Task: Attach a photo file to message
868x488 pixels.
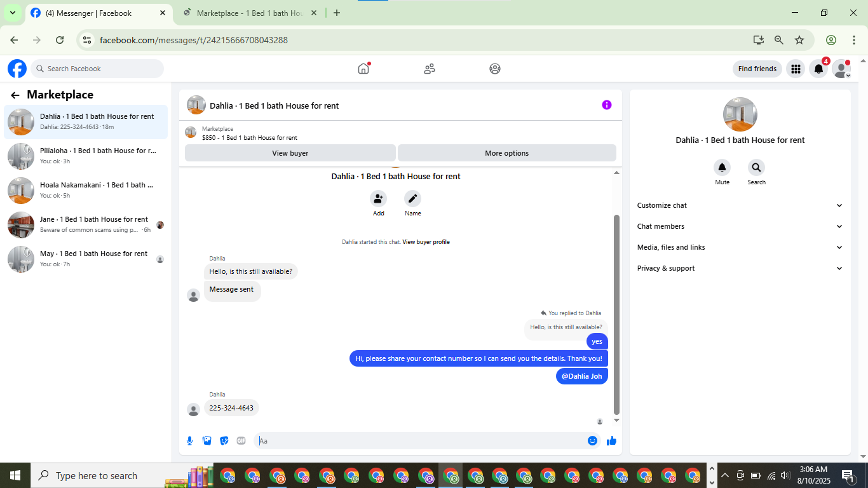Action: [207, 440]
